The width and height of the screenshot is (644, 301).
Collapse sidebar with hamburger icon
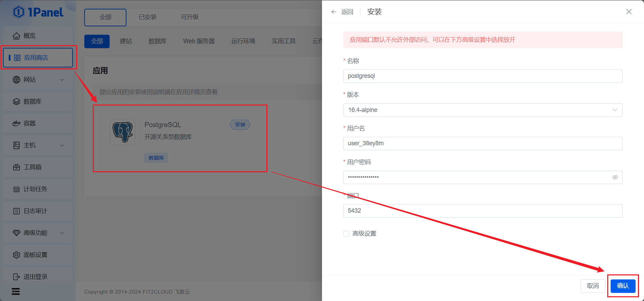coord(16,292)
